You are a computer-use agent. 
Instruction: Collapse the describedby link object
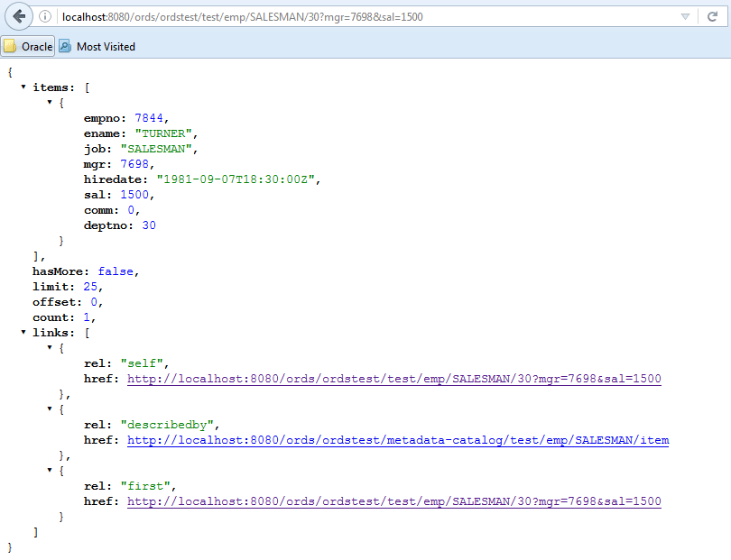pyautogui.click(x=50, y=409)
